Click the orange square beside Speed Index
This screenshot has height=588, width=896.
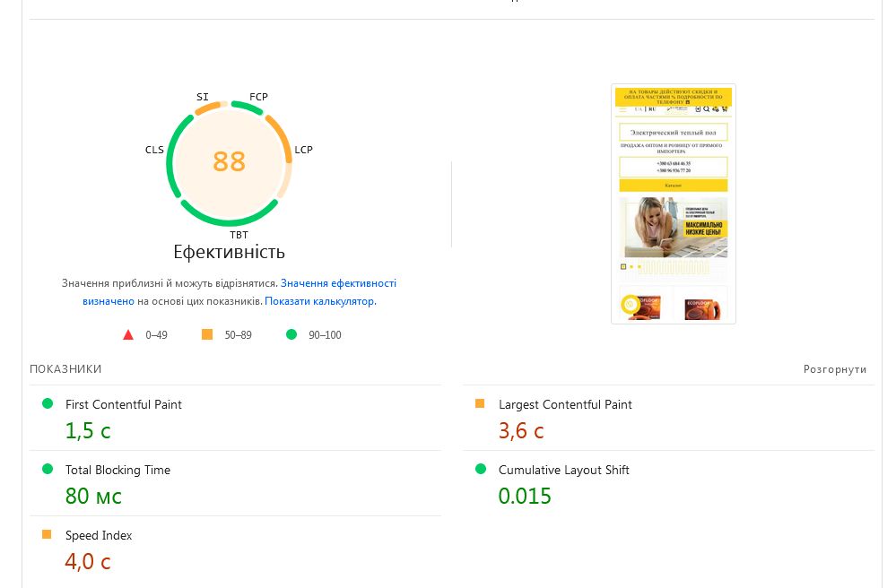pos(47,535)
